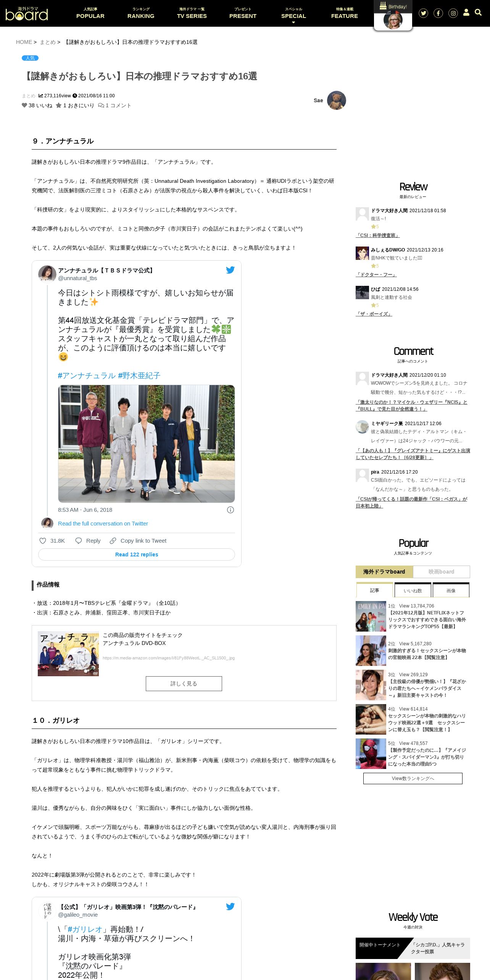This screenshot has width=490, height=980.
Task: Click @galileo_movie handle
Action: click(x=78, y=915)
